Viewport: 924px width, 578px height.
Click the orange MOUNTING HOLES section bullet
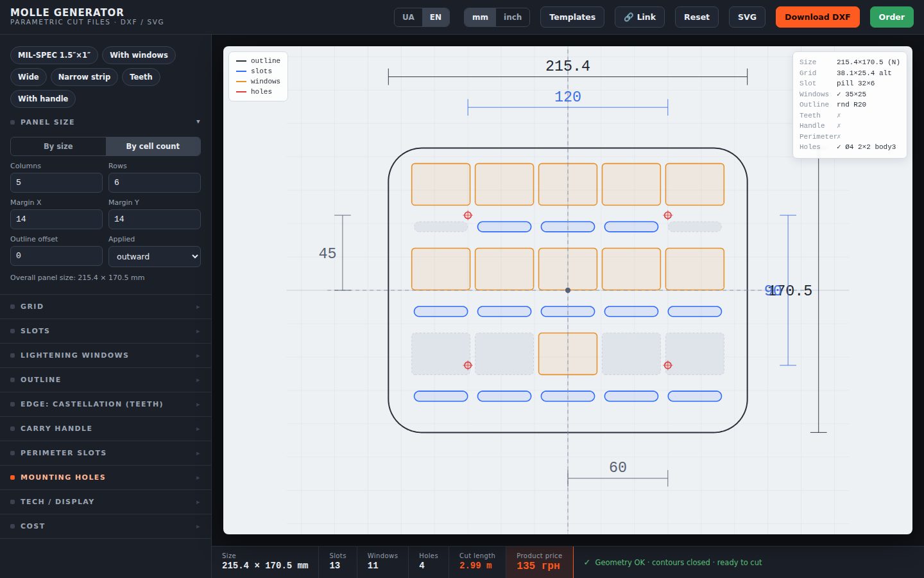point(13,477)
